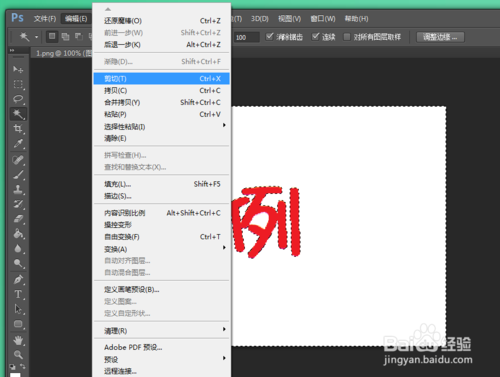Select the Hand tool
This screenshot has width=500, height=377.
(x=18, y=340)
